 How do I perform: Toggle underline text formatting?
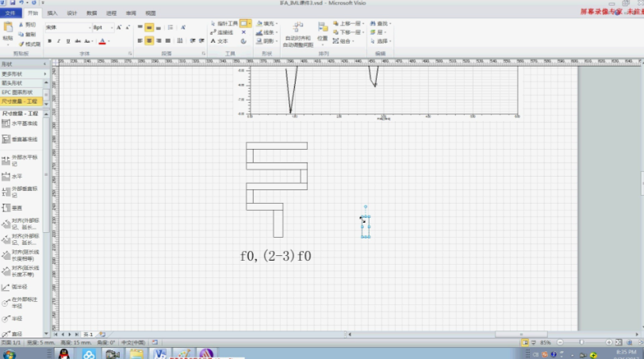point(69,41)
